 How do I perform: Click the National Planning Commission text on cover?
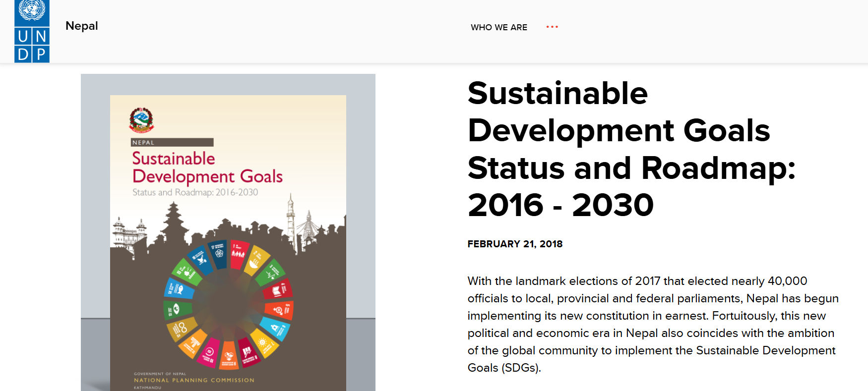point(194,380)
